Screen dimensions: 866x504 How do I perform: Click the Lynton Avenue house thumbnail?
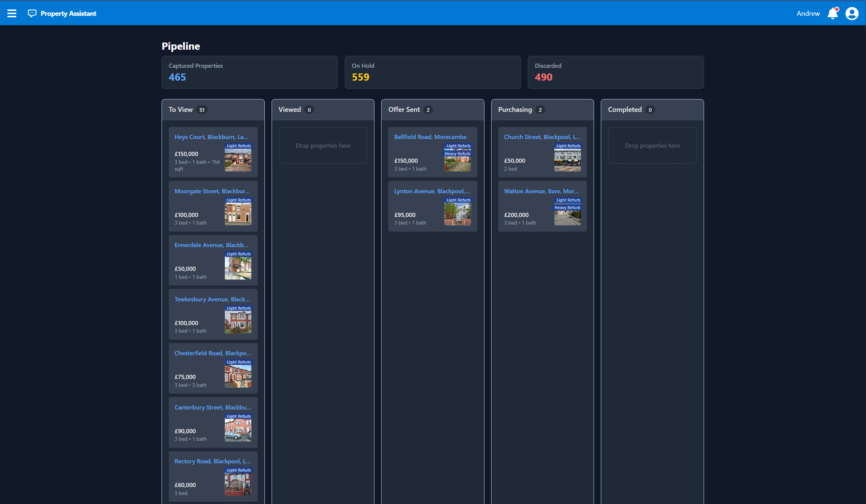[x=457, y=214]
